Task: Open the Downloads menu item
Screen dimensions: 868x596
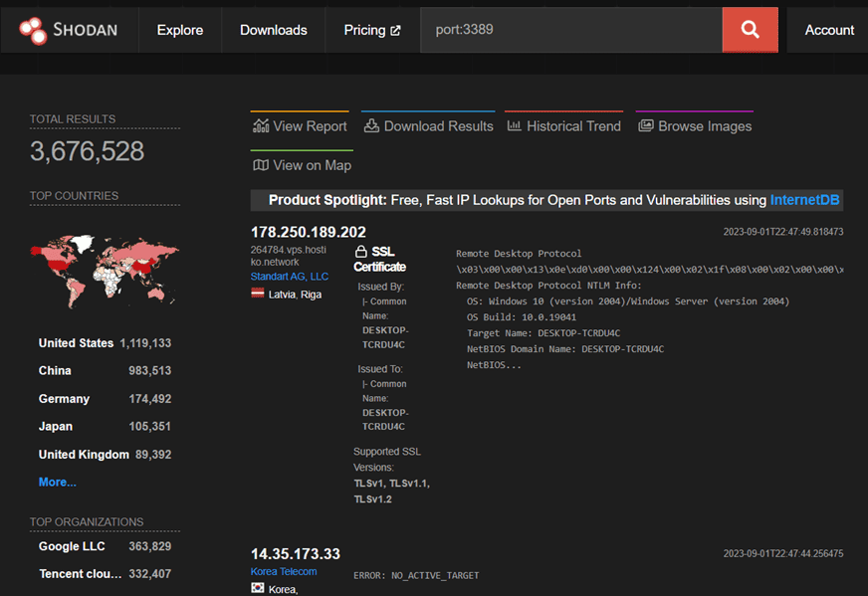Action: click(273, 30)
